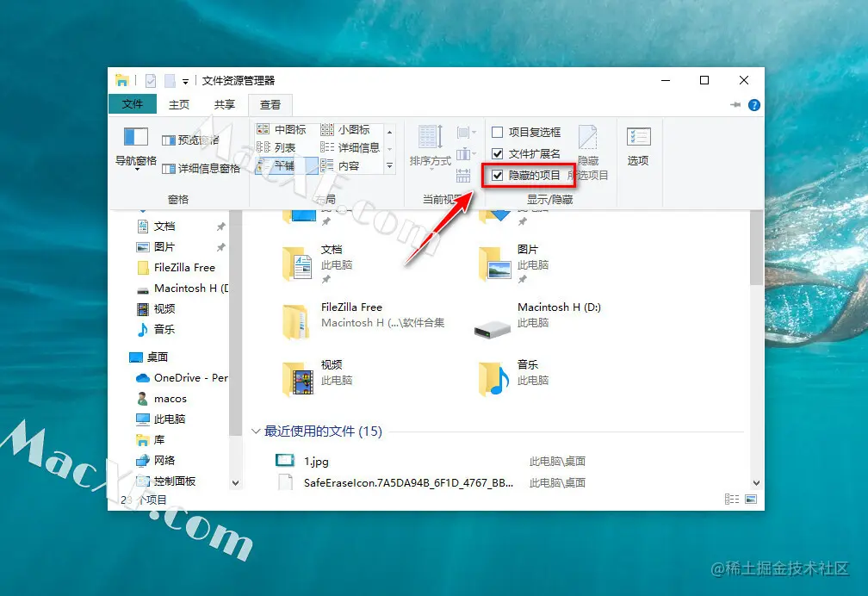Click Hide selected items (隐藏所选项目) button
The image size is (868, 596).
click(x=588, y=152)
